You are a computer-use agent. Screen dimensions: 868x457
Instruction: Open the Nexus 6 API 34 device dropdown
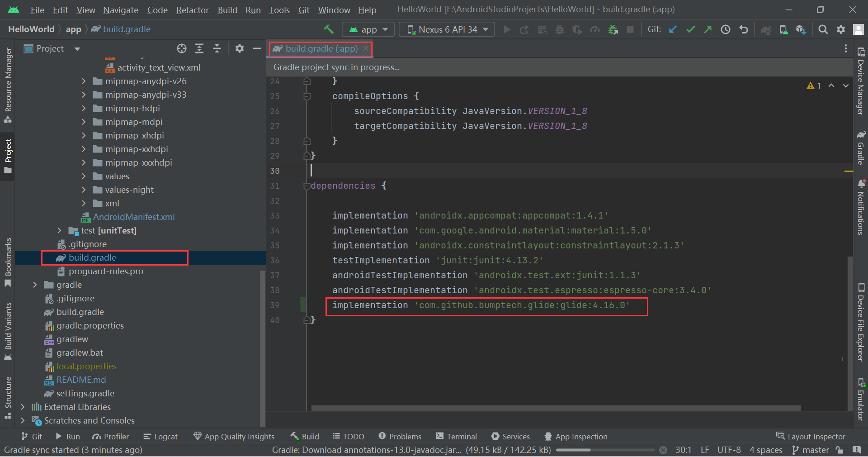click(448, 29)
